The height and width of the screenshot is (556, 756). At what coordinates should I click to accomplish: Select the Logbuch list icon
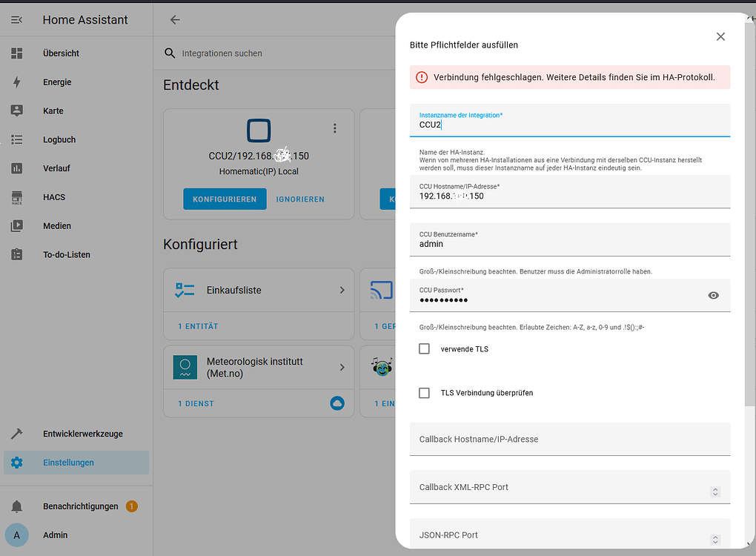(16, 139)
